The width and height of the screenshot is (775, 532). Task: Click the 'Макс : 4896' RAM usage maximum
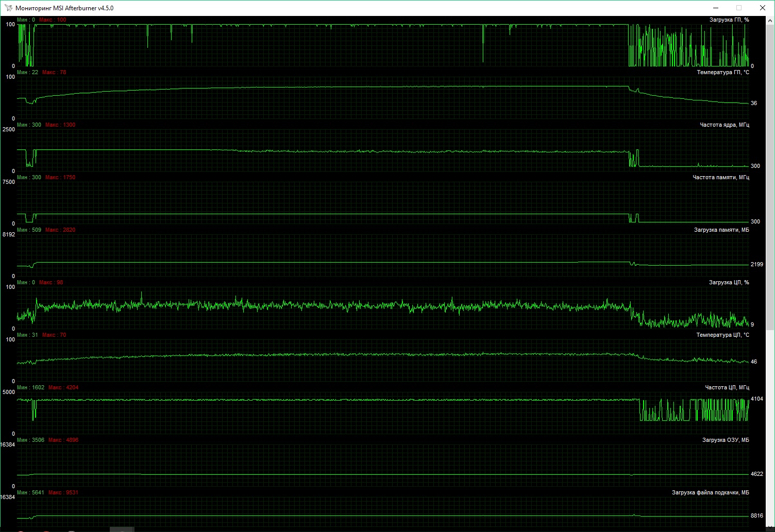[x=63, y=440]
